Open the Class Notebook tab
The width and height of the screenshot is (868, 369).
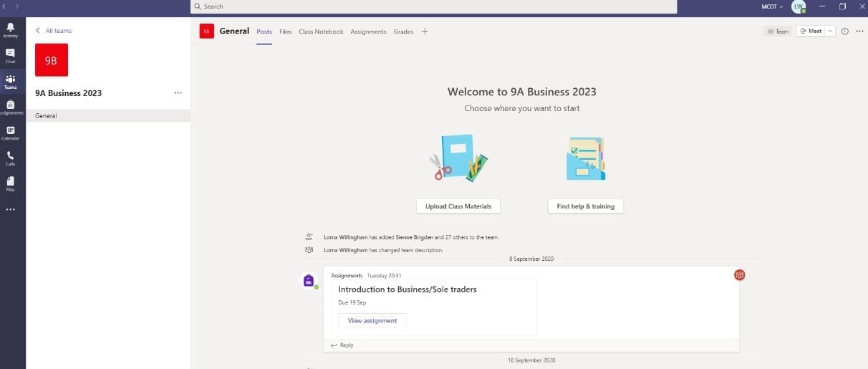(x=321, y=32)
